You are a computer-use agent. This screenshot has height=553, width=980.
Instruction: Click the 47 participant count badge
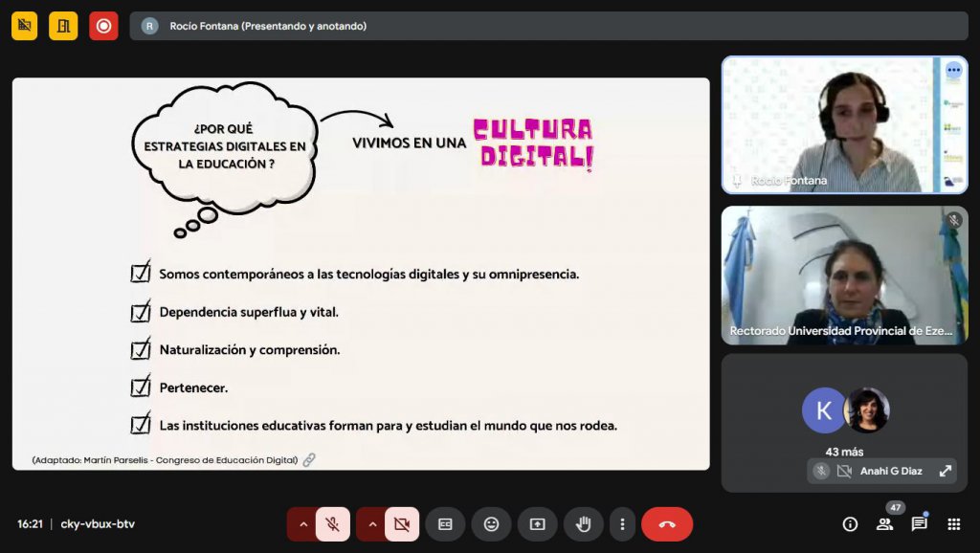896,507
